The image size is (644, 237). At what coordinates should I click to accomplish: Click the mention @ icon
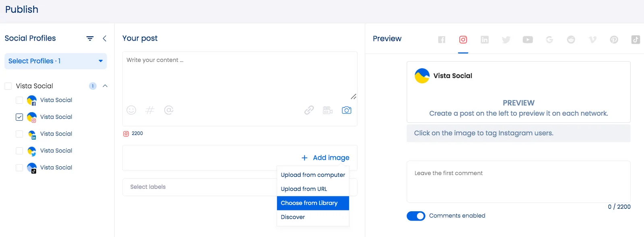(x=169, y=110)
